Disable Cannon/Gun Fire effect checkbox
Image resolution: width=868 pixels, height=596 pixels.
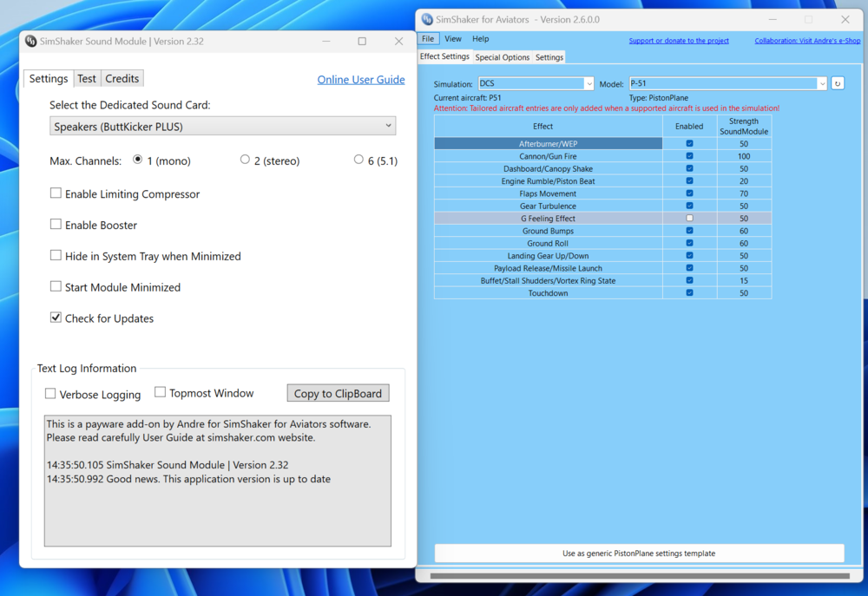pyautogui.click(x=689, y=156)
